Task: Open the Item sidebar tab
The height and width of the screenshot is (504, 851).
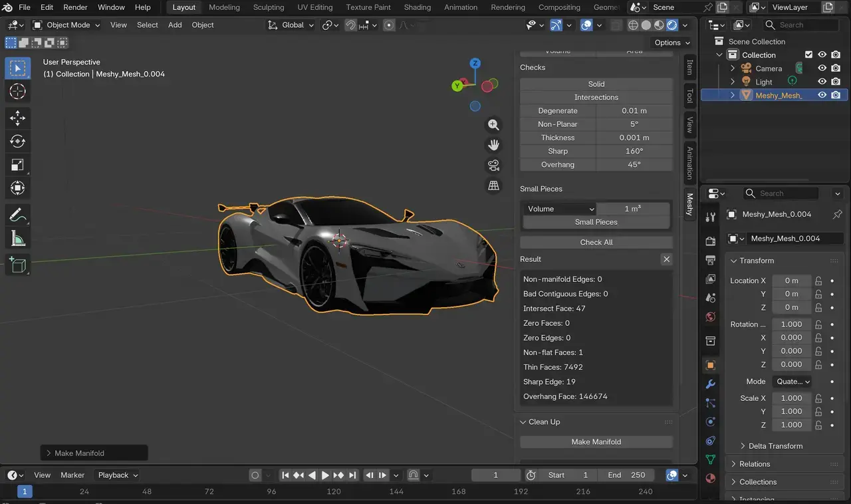Action: [x=689, y=66]
